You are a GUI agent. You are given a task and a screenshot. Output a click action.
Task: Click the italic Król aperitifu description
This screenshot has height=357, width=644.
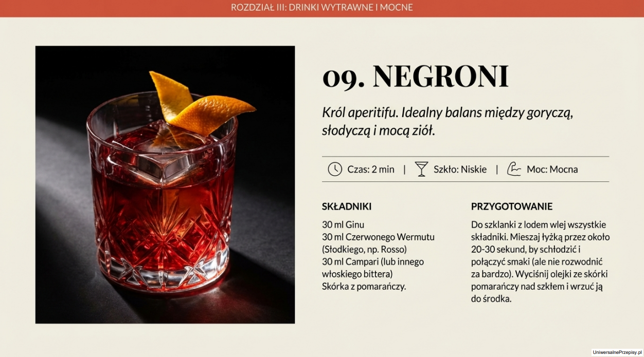(x=448, y=121)
